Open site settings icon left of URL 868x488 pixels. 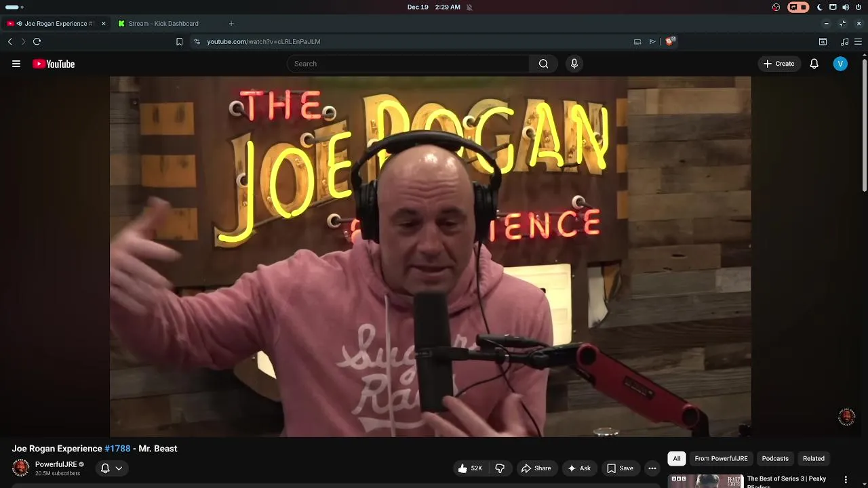[197, 41]
